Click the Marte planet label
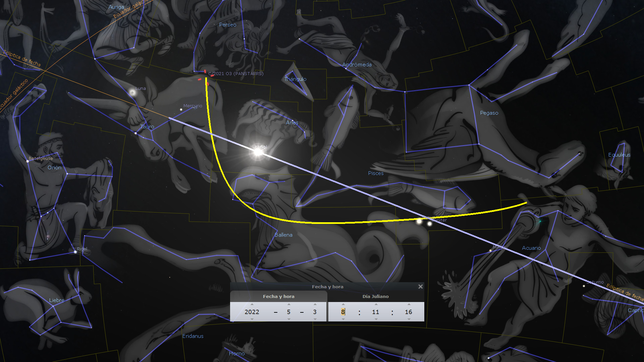 pos(499,247)
